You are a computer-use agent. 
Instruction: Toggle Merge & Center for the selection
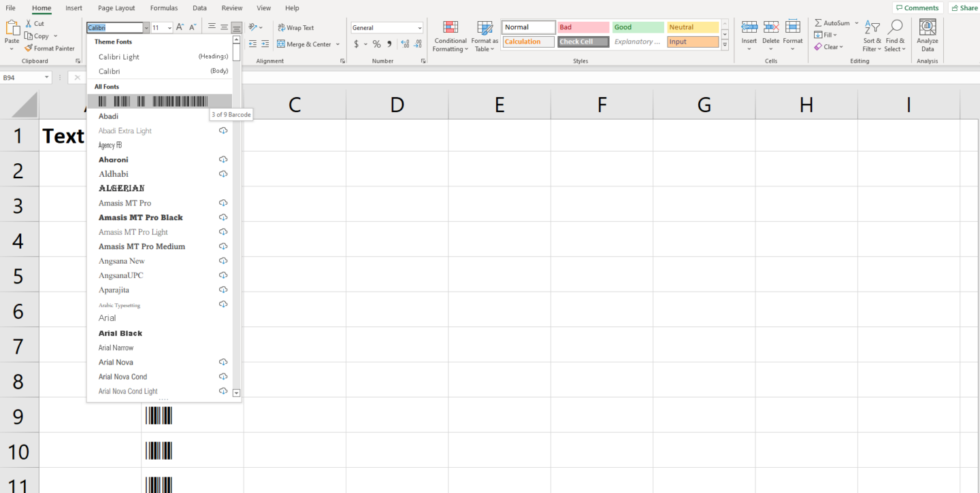coord(305,44)
